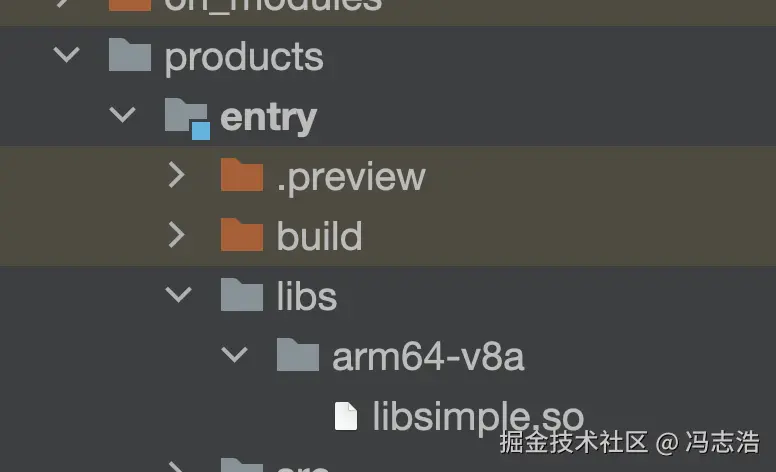
Task: Select the build folder label
Action: click(x=319, y=236)
